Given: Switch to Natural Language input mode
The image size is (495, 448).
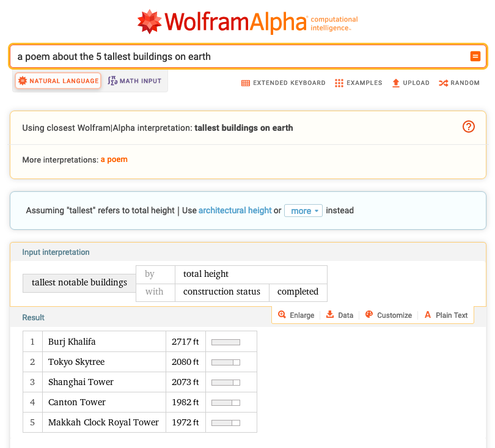Looking at the screenshot, I should [x=58, y=81].
